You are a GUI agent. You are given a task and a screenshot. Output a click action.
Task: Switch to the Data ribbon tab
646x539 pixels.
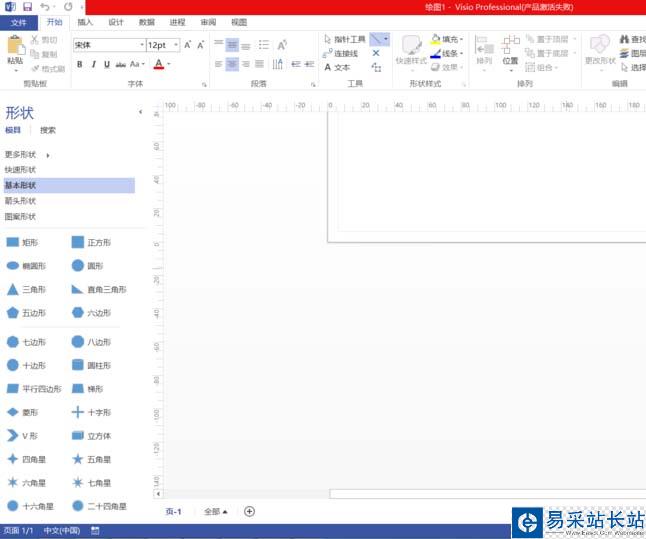coord(147,22)
